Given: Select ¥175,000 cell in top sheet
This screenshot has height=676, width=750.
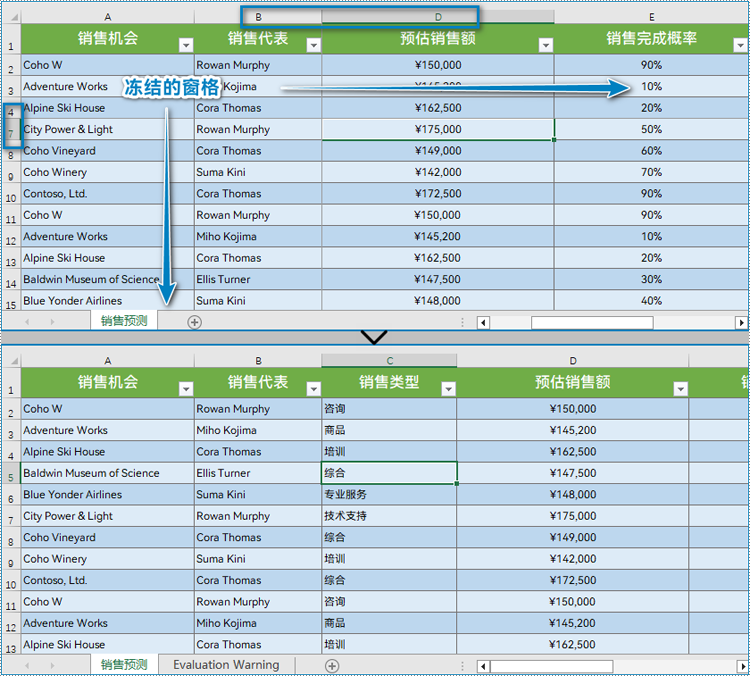Looking at the screenshot, I should click(x=438, y=129).
